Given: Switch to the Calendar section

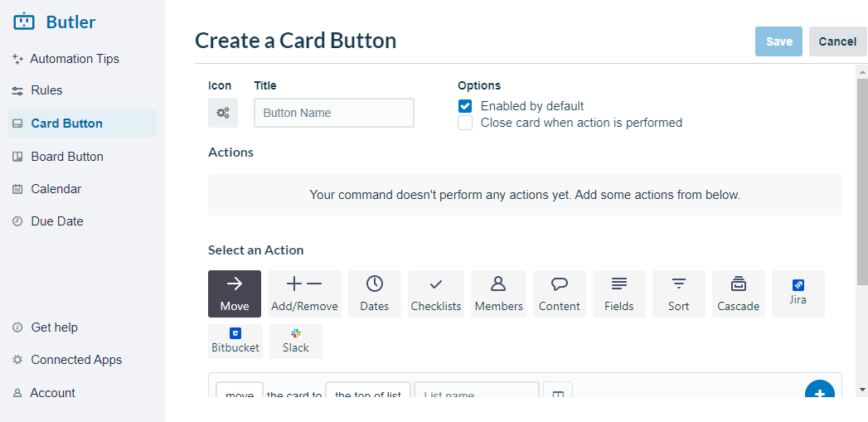Looking at the screenshot, I should point(56,189).
